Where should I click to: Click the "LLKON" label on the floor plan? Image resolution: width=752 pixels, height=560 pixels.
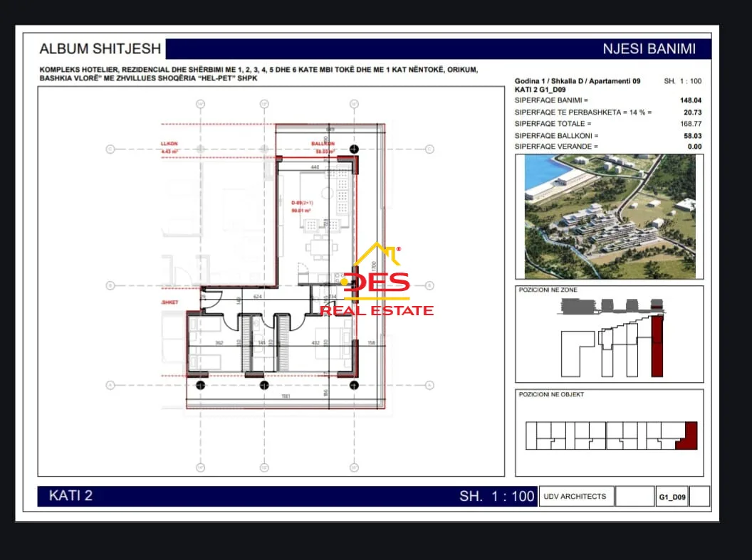(x=169, y=144)
